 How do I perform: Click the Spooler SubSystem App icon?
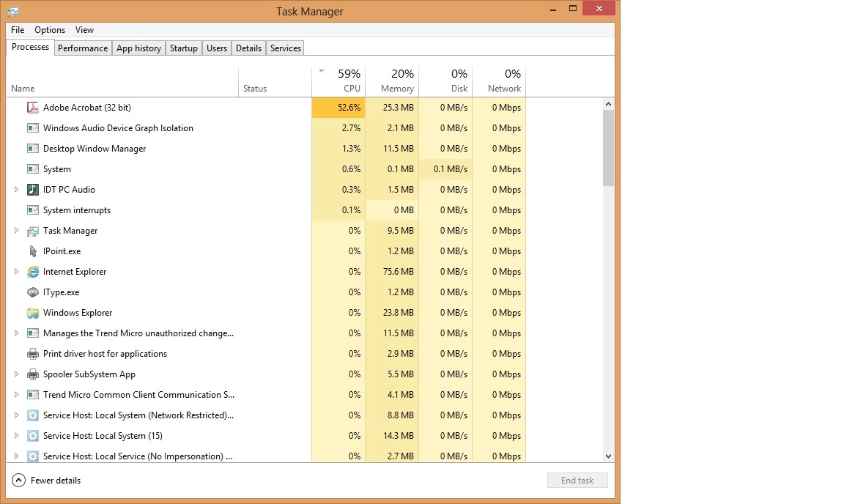tap(33, 374)
